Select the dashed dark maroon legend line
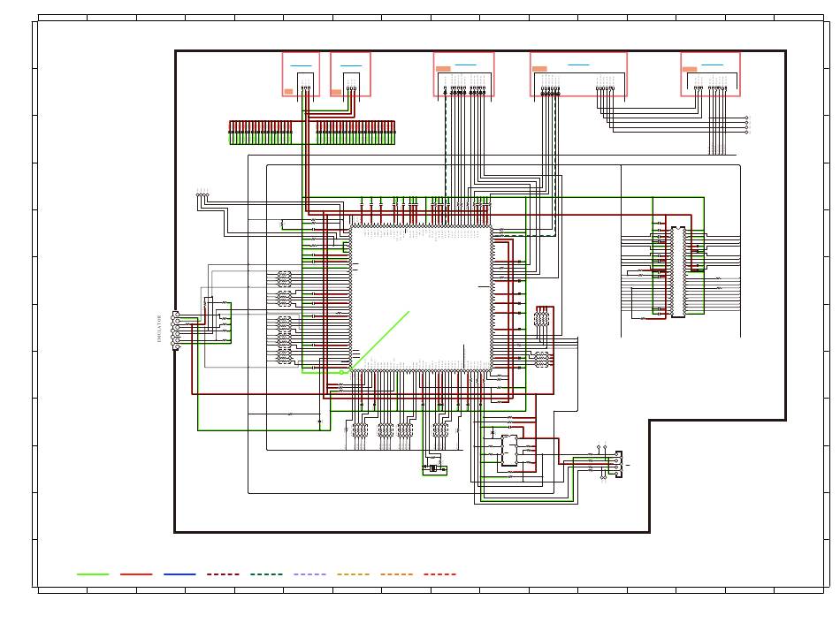Screen dimensions: 840x623 (x=224, y=574)
